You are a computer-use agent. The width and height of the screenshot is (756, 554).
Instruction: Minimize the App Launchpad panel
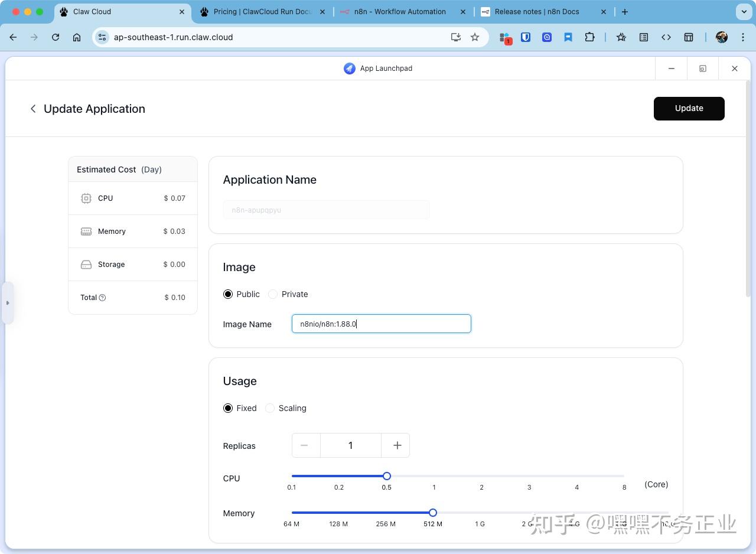(672, 69)
